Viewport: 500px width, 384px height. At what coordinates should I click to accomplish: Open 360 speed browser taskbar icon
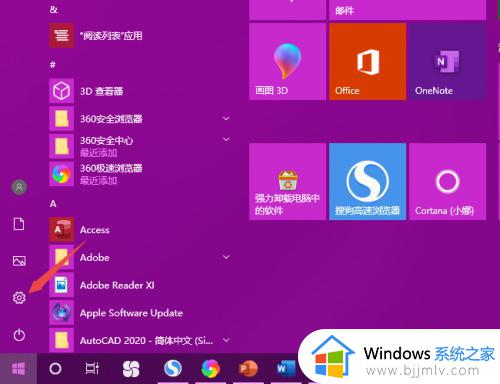tap(211, 369)
